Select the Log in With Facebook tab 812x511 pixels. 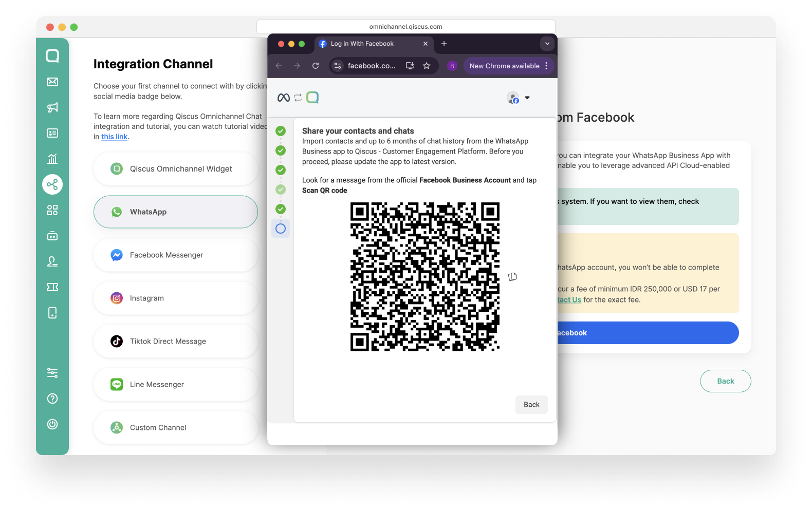tap(373, 44)
